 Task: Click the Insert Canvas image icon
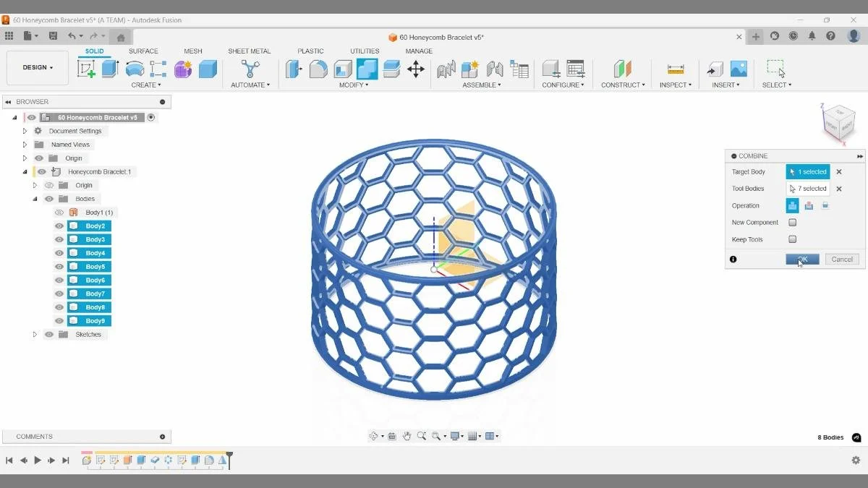pyautogui.click(x=739, y=69)
